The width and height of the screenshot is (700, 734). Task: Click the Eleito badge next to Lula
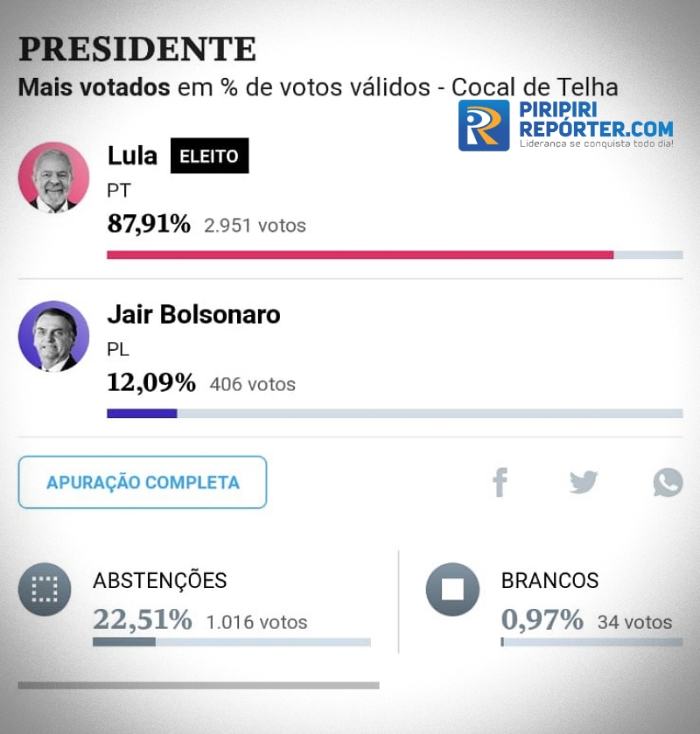click(x=209, y=157)
